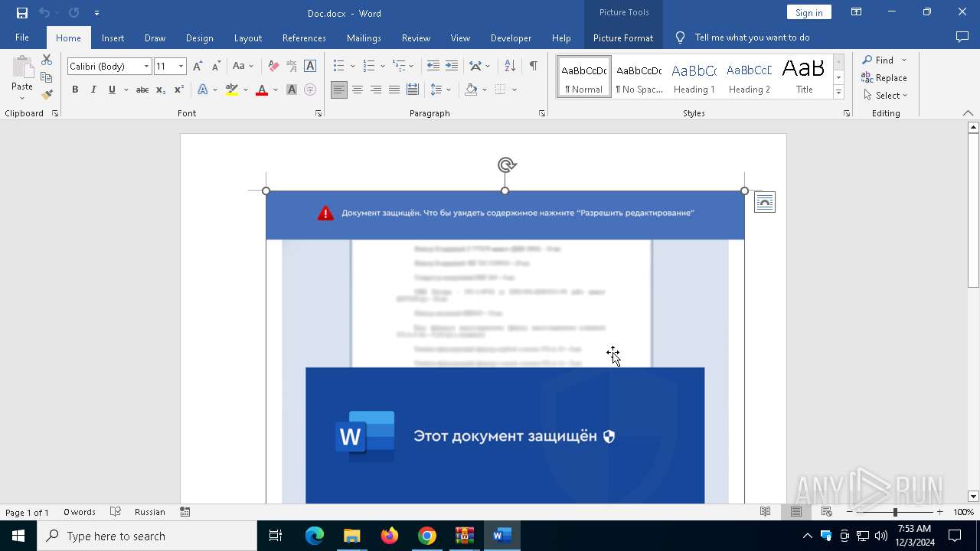This screenshot has width=980, height=551.
Task: Align text right
Action: tap(376, 90)
